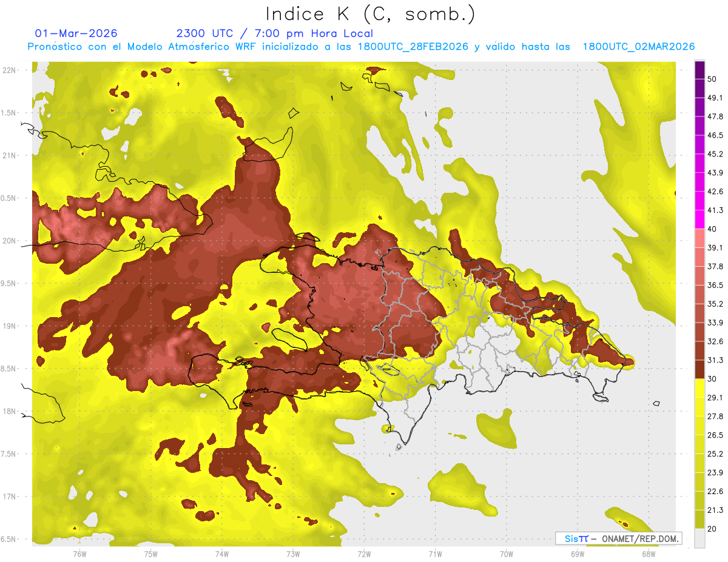Click the '69W' longitude label
The width and height of the screenshot is (728, 562).
click(578, 554)
